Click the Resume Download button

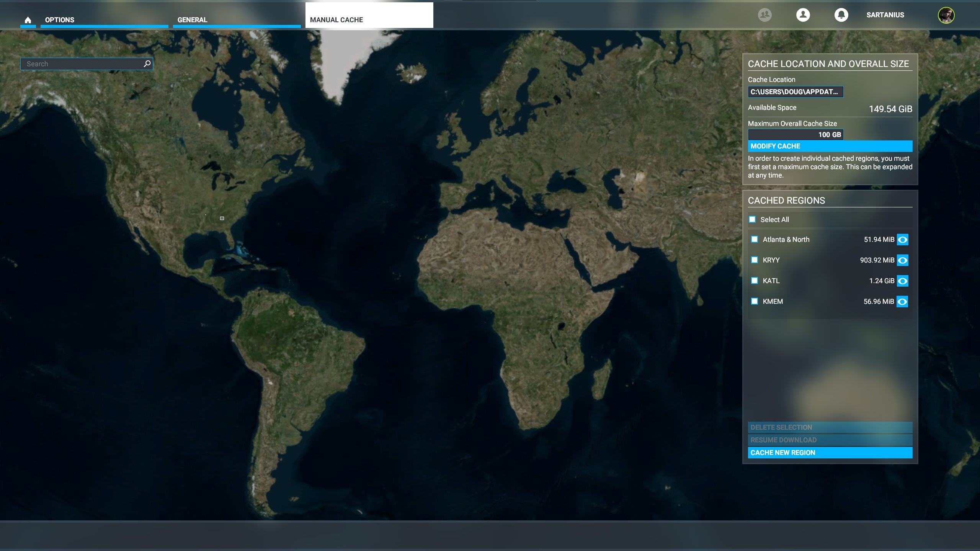click(x=830, y=440)
